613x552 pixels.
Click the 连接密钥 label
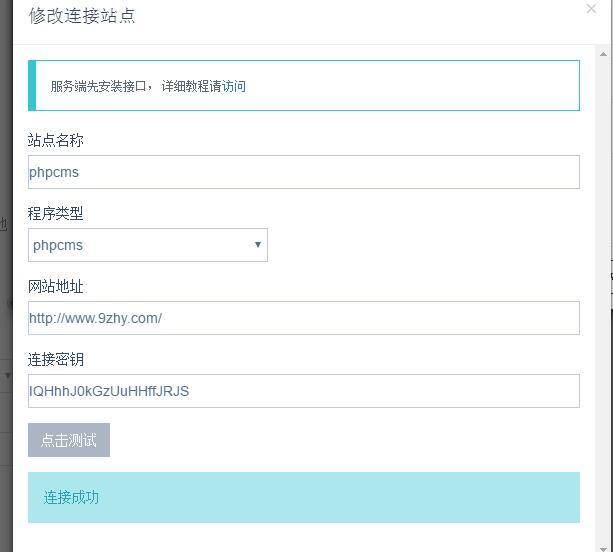[56, 359]
